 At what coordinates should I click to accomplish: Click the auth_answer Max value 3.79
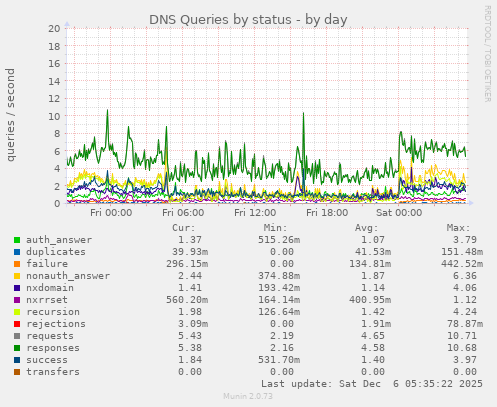click(465, 240)
